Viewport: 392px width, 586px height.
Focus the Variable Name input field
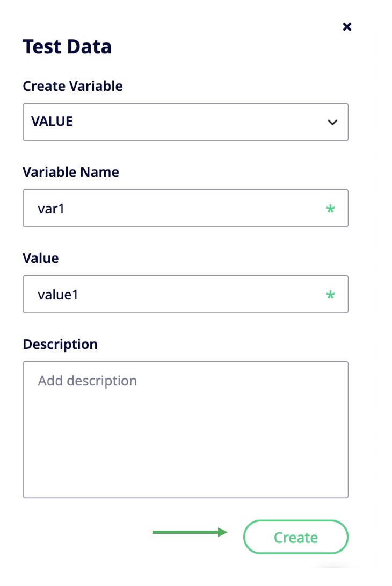tap(186, 208)
